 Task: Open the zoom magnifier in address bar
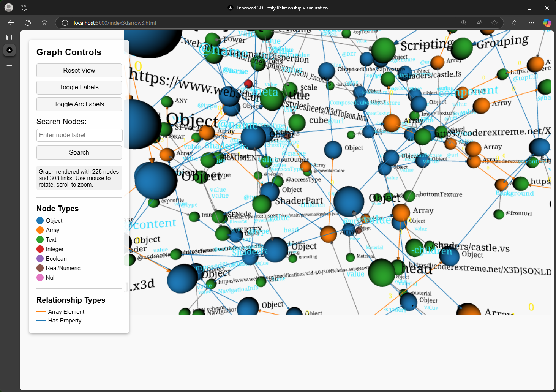pos(464,23)
